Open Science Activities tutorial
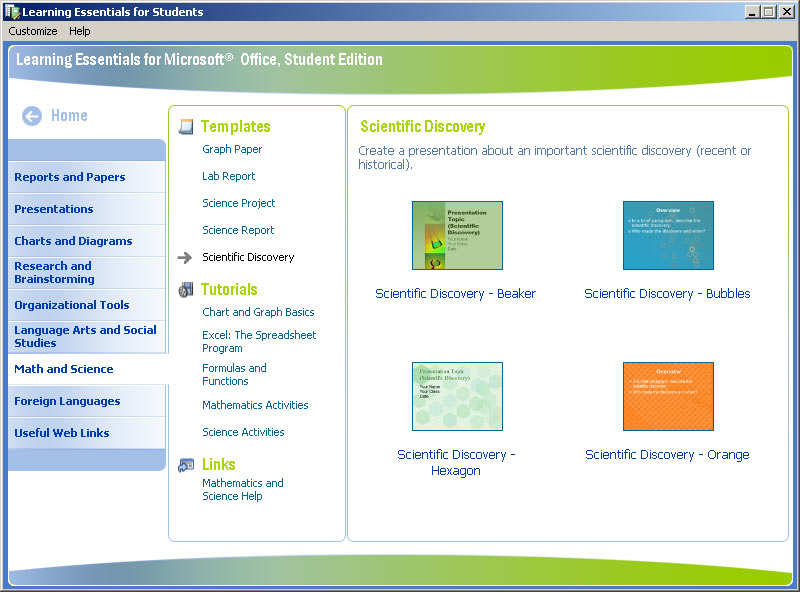The height and width of the screenshot is (592, 800). pos(243,432)
